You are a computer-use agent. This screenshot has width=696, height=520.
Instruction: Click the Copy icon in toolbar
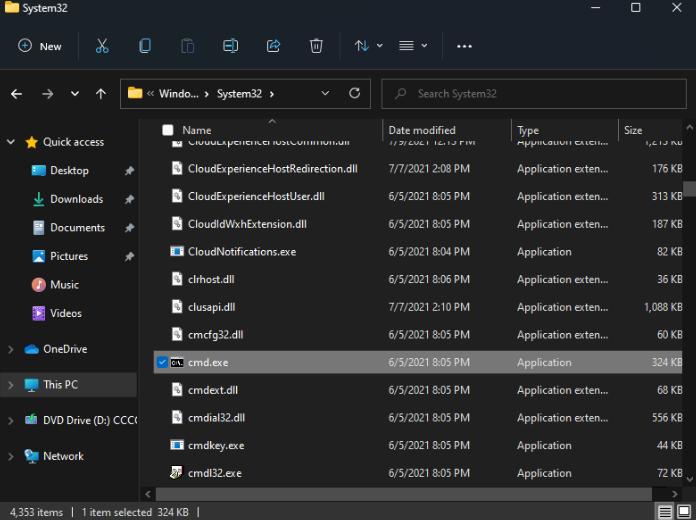click(145, 46)
